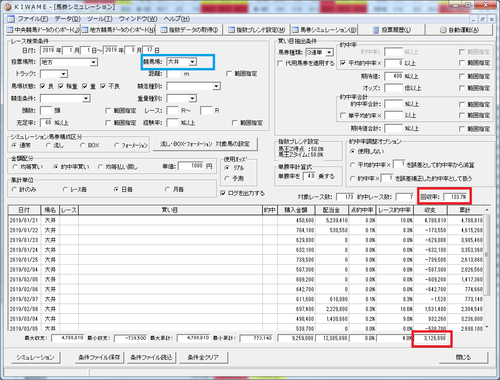Expand the 競馬場 dropdown showing 大井
The width and height of the screenshot is (500, 380).
click(192, 62)
